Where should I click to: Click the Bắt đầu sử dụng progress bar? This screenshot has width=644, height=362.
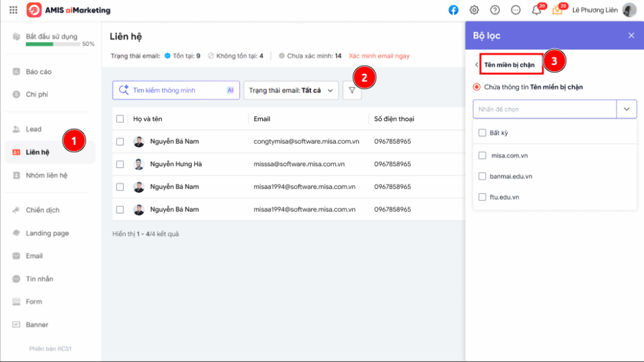point(53,44)
